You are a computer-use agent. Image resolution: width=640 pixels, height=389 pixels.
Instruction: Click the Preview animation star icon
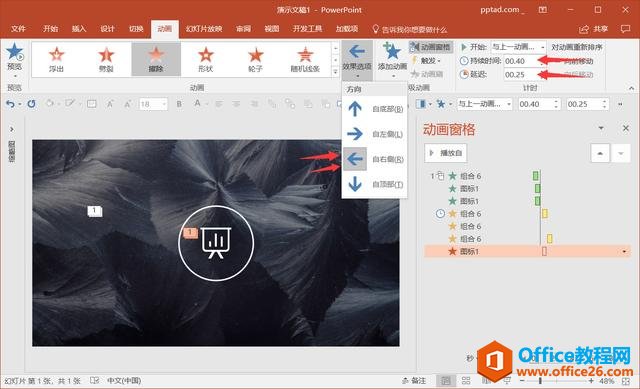tap(14, 52)
